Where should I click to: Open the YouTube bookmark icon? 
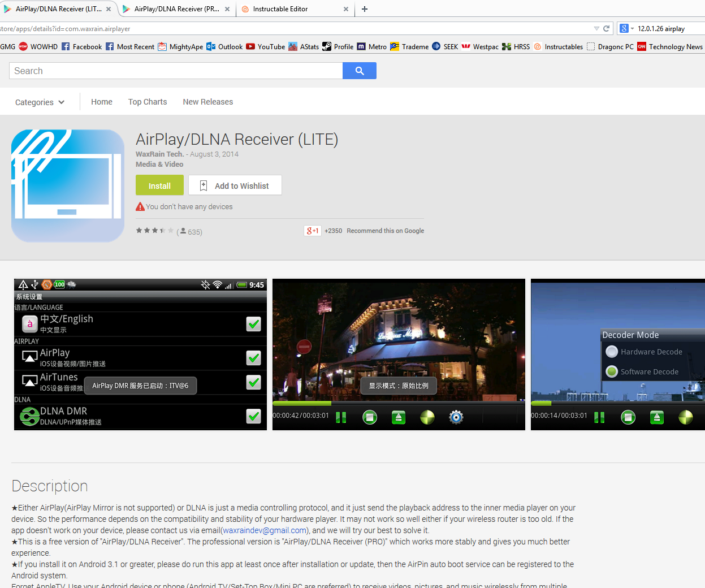click(249, 46)
